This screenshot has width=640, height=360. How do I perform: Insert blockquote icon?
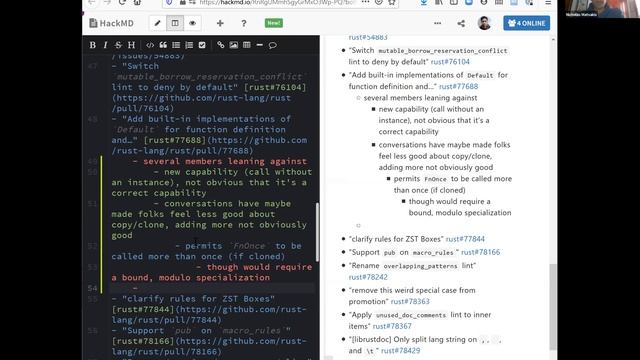[x=163, y=45]
